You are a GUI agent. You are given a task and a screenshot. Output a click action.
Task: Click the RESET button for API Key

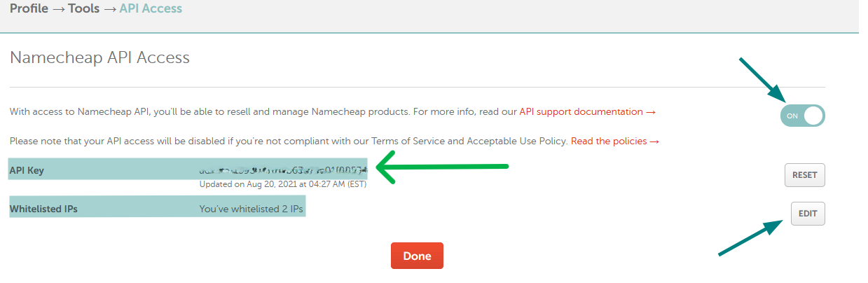pyautogui.click(x=805, y=175)
